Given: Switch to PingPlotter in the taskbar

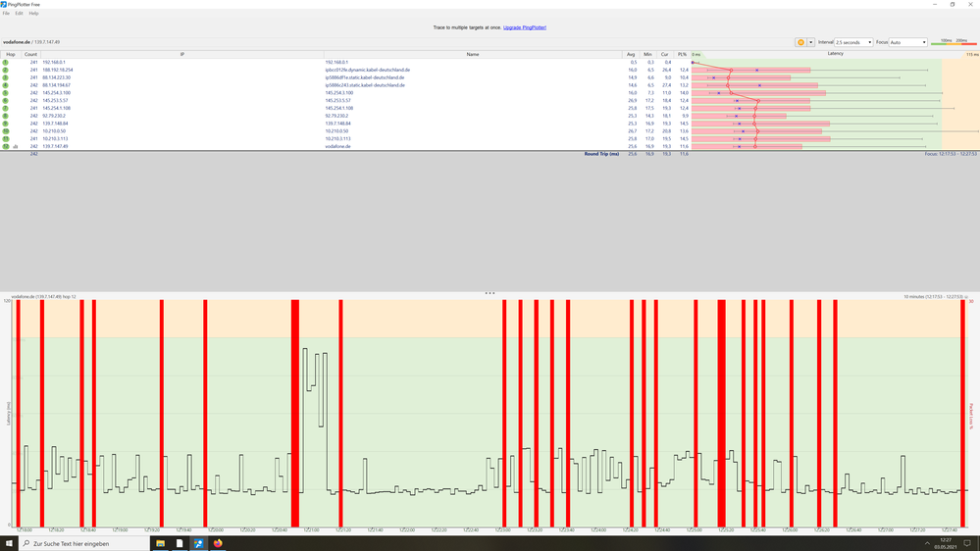Looking at the screenshot, I should pyautogui.click(x=199, y=543).
